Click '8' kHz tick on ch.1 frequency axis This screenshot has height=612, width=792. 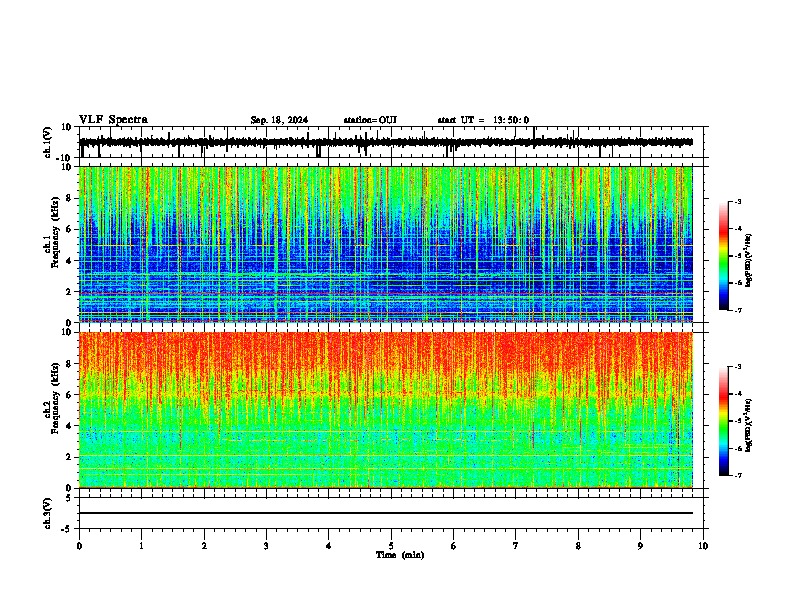69,198
